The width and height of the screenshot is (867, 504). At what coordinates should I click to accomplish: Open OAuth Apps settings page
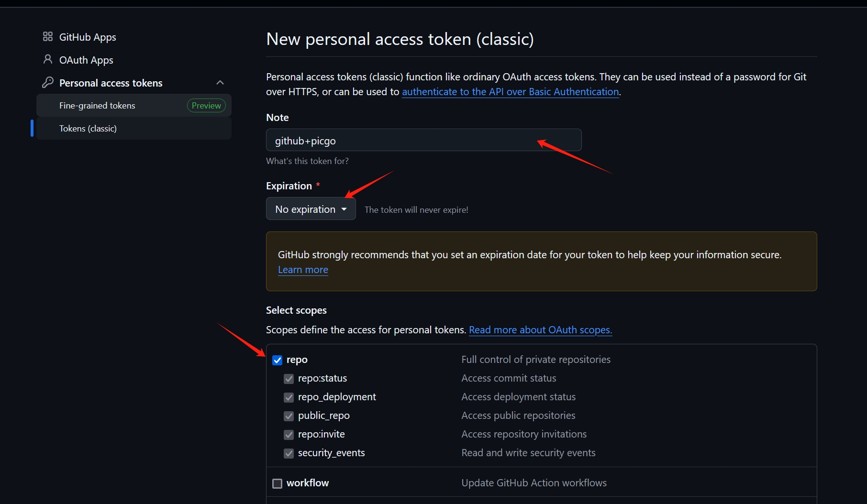86,60
